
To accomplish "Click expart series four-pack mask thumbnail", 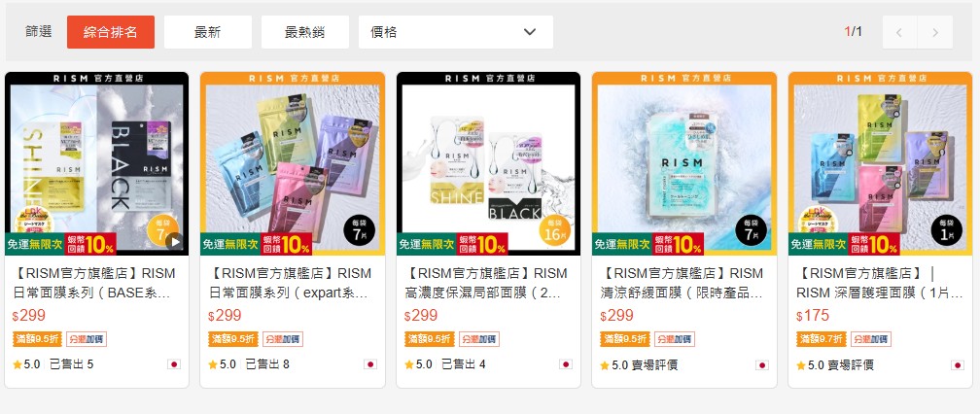I will pos(293,163).
